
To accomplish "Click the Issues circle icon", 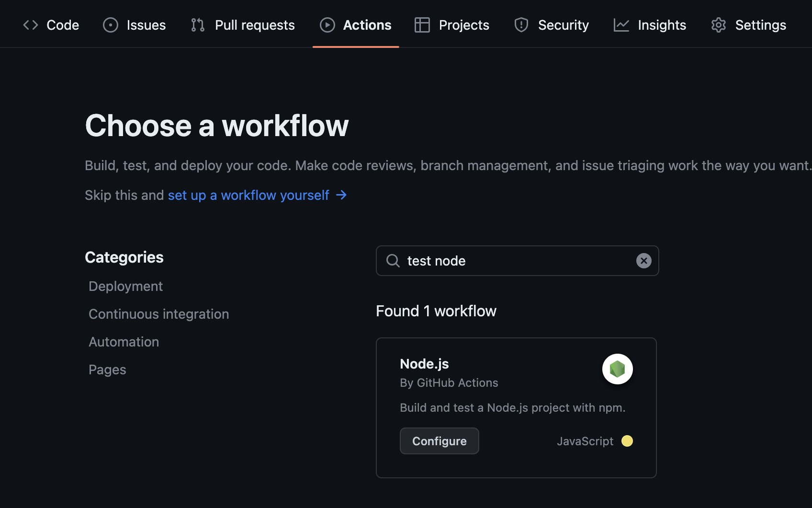I will pos(111,24).
